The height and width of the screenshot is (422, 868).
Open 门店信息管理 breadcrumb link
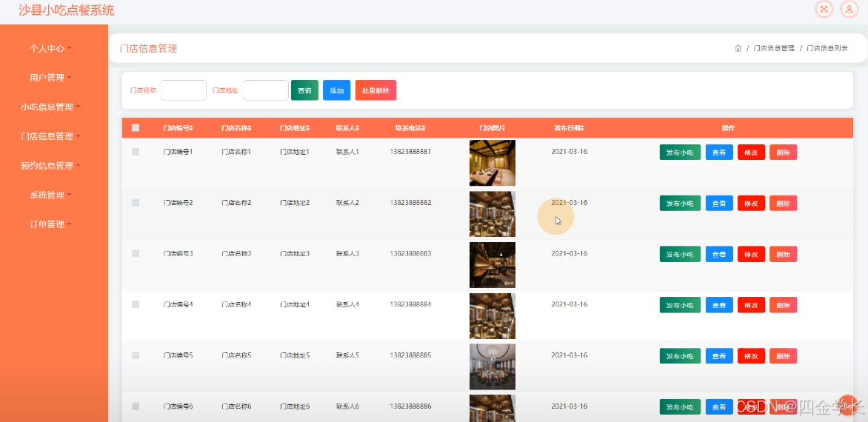coord(773,48)
